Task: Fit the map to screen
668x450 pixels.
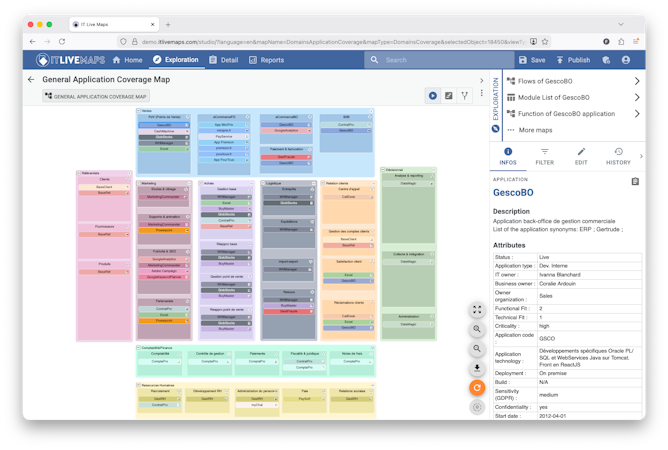Action: [x=477, y=310]
